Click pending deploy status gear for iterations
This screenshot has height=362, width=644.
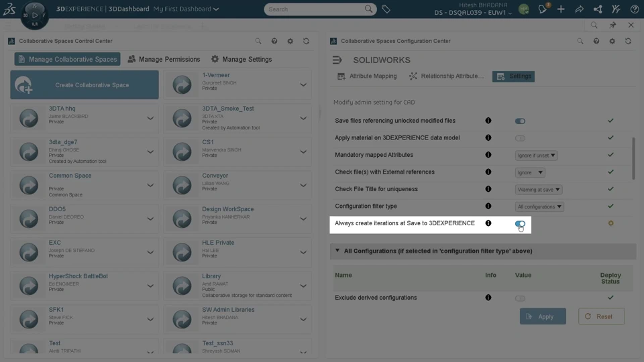click(x=610, y=223)
